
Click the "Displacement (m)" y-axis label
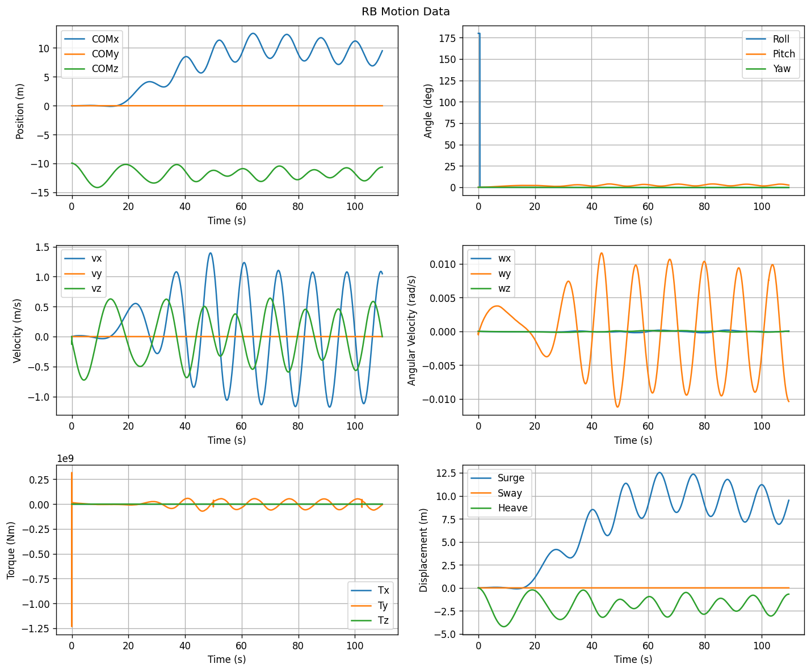(x=424, y=550)
